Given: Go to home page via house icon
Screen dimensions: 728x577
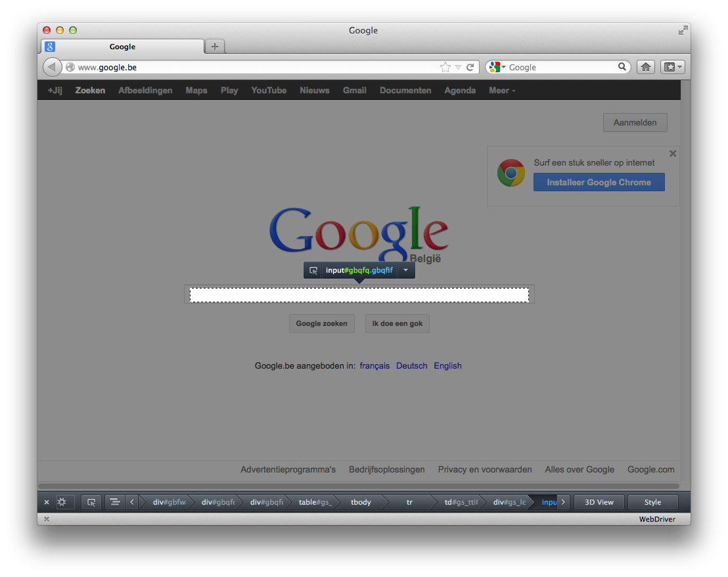Looking at the screenshot, I should point(646,67).
